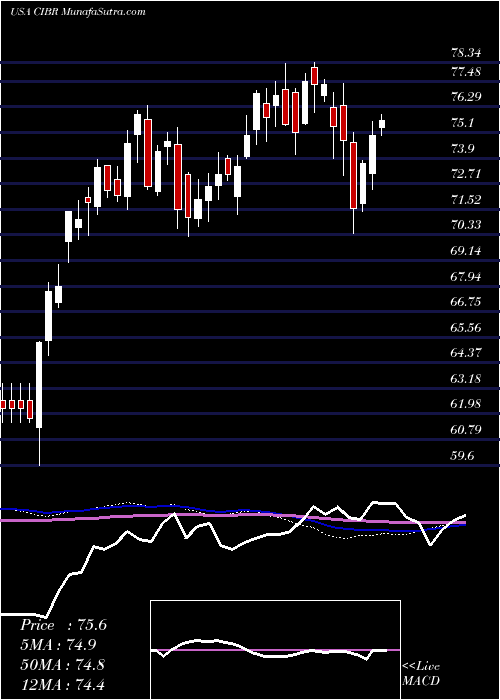Viewport: 500px width, 700px height.
Task: Open the Live MACD inset chart
Action: tap(275, 650)
